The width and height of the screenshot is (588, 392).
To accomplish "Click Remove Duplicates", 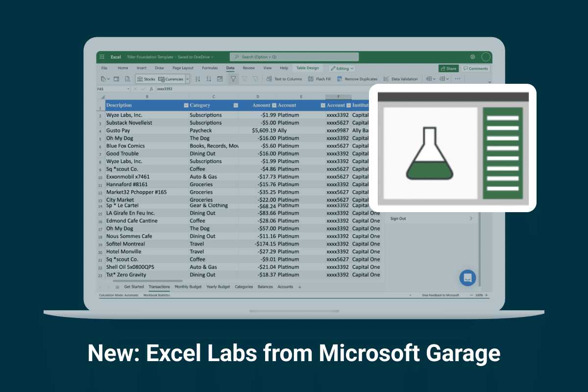I will tap(357, 79).
